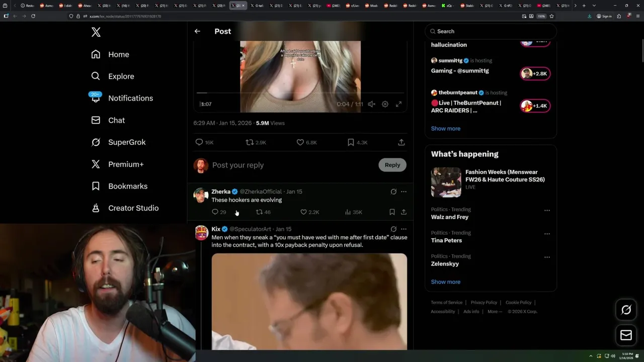The width and height of the screenshot is (644, 362).
Task: Open the 'Tina Peters' trend
Action: coord(446,240)
